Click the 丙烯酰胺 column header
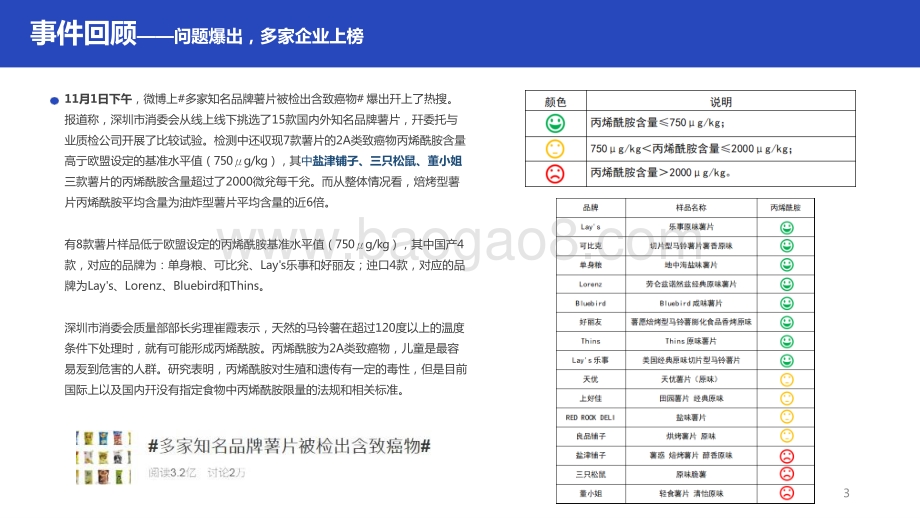Screen dimensions: 920x518 786,208
